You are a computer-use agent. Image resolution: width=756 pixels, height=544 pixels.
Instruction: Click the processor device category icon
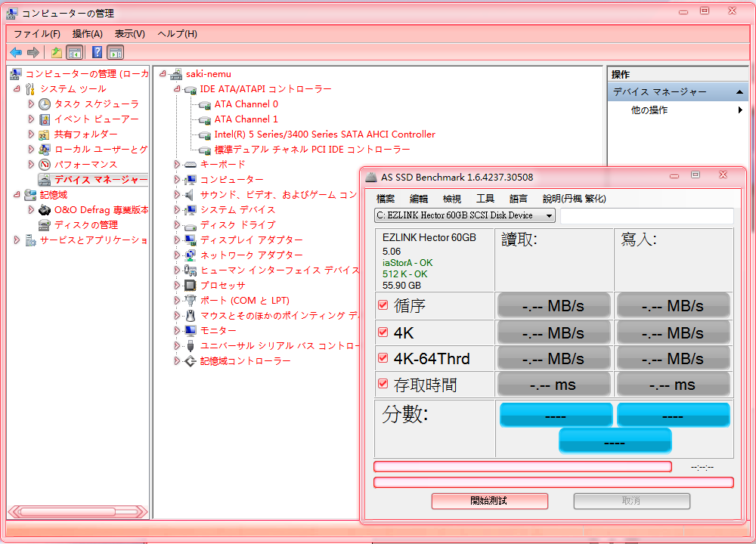[191, 286]
